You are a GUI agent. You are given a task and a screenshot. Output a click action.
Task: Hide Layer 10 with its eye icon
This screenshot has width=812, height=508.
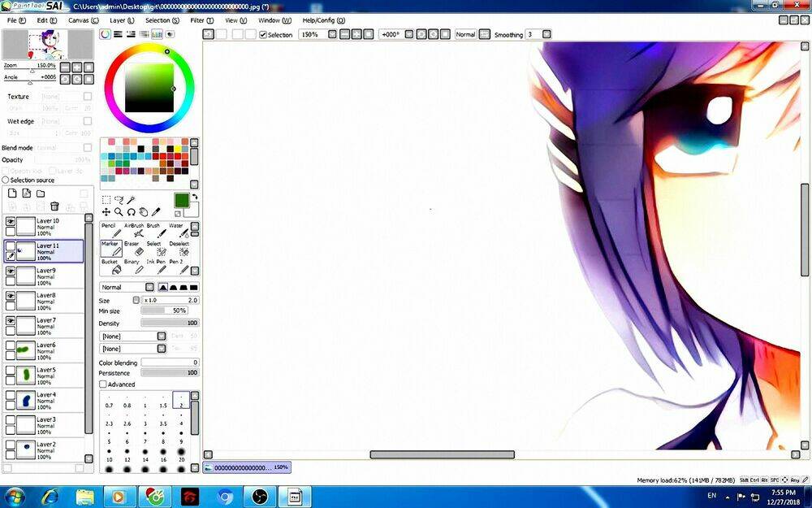coord(11,221)
